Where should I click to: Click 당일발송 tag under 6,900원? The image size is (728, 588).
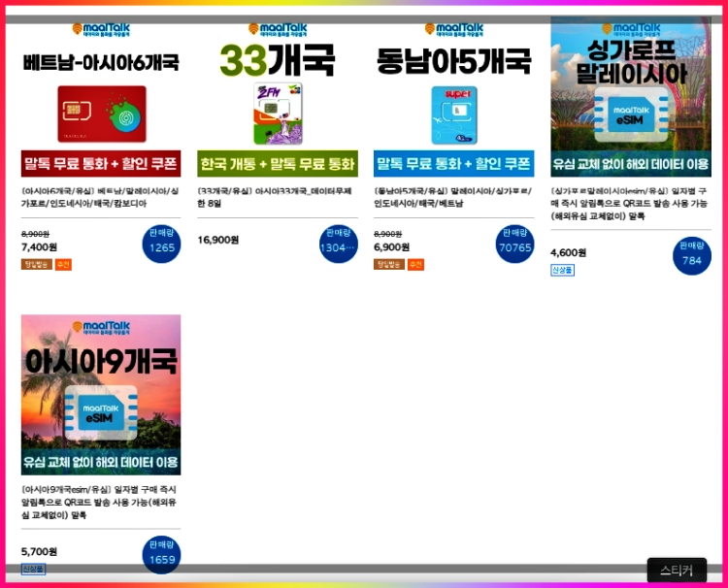coord(389,265)
